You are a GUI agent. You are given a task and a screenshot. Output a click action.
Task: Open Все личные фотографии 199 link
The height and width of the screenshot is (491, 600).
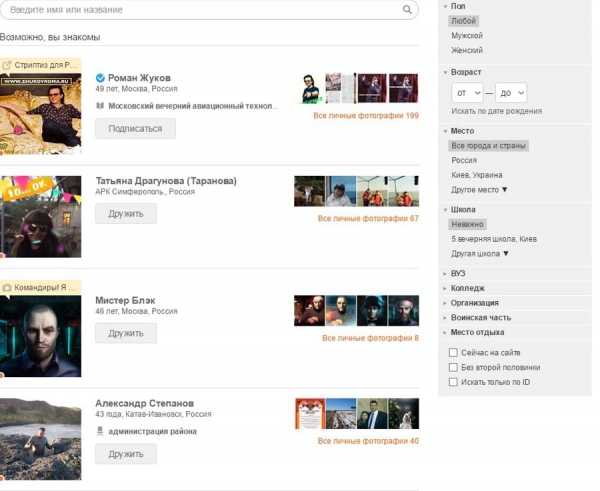point(366,116)
